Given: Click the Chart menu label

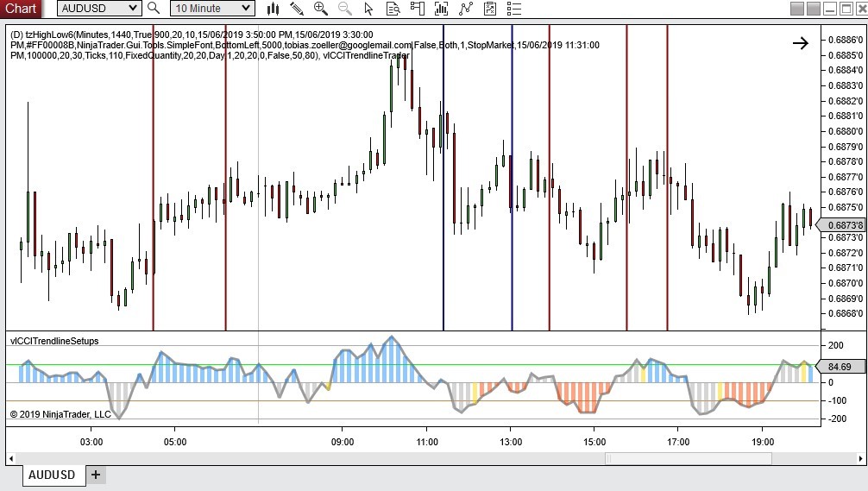Looking at the screenshot, I should click(x=21, y=9).
